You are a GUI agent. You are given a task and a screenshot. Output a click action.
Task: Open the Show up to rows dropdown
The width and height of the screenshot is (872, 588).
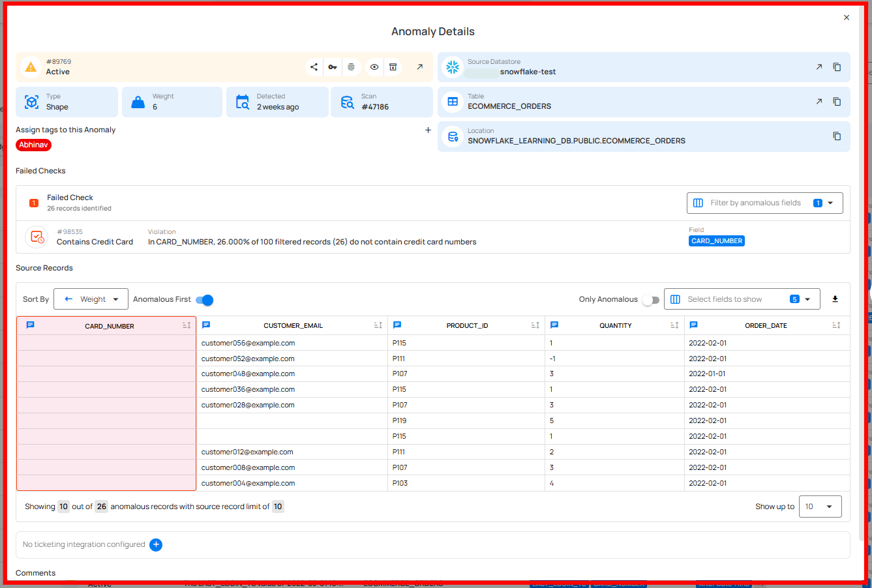pos(819,507)
